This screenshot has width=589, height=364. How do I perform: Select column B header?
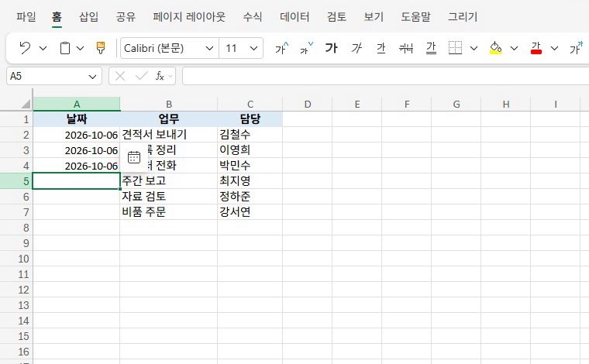(x=169, y=104)
